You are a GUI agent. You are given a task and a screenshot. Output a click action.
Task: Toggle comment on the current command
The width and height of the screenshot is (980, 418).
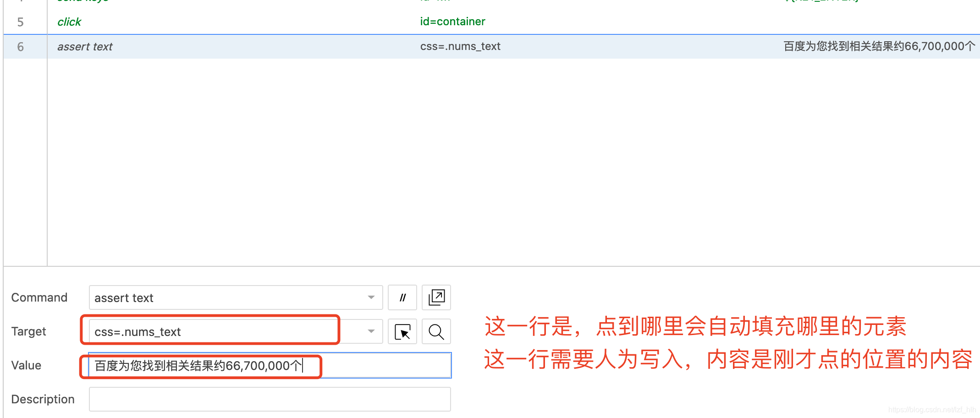point(402,297)
